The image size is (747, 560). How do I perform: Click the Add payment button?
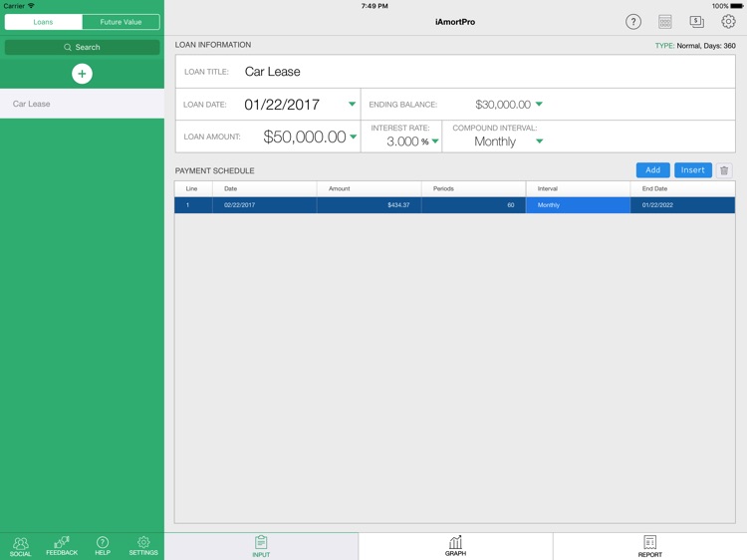652,170
